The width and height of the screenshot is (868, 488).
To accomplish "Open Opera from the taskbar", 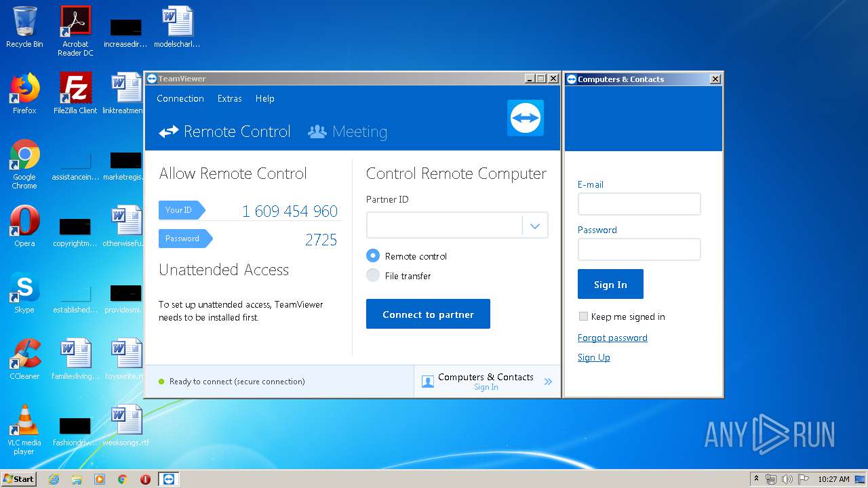I will pos(145,479).
